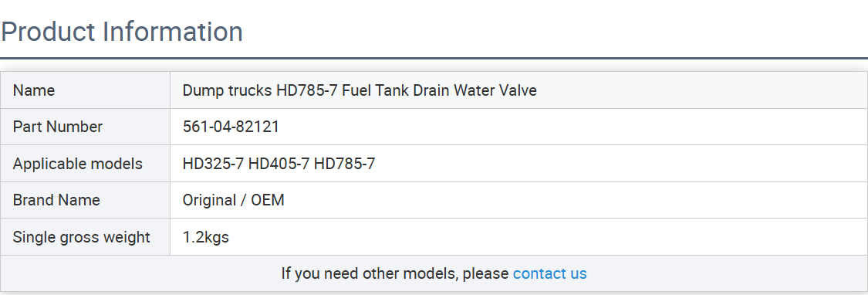Select the Name label cell
Viewport: 868px width, 295px height.
coord(85,90)
